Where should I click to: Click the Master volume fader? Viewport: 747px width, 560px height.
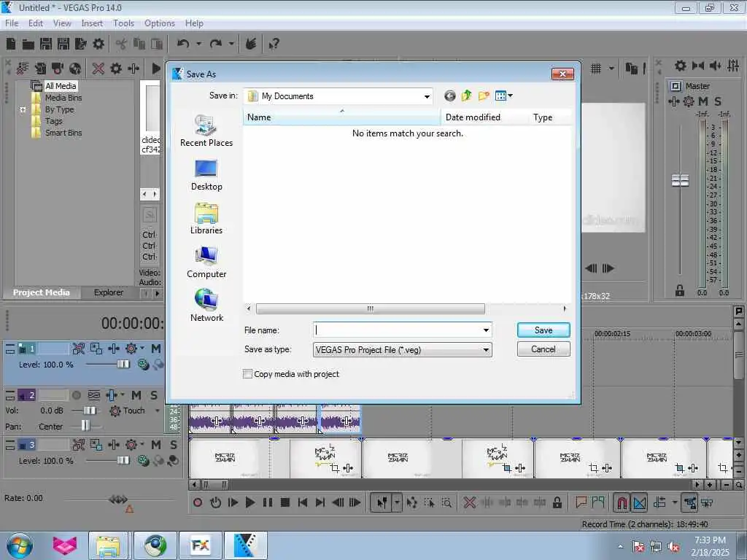(680, 181)
